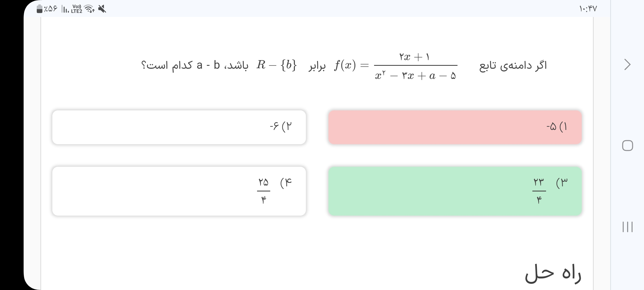Tap the muted speaker status icon
The width and height of the screenshot is (644, 290).
click(x=102, y=9)
